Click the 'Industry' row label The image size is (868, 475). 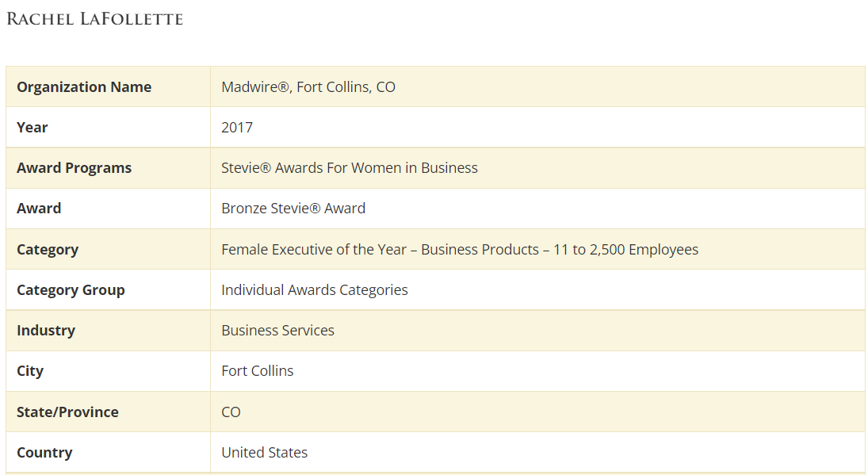pyautogui.click(x=46, y=331)
